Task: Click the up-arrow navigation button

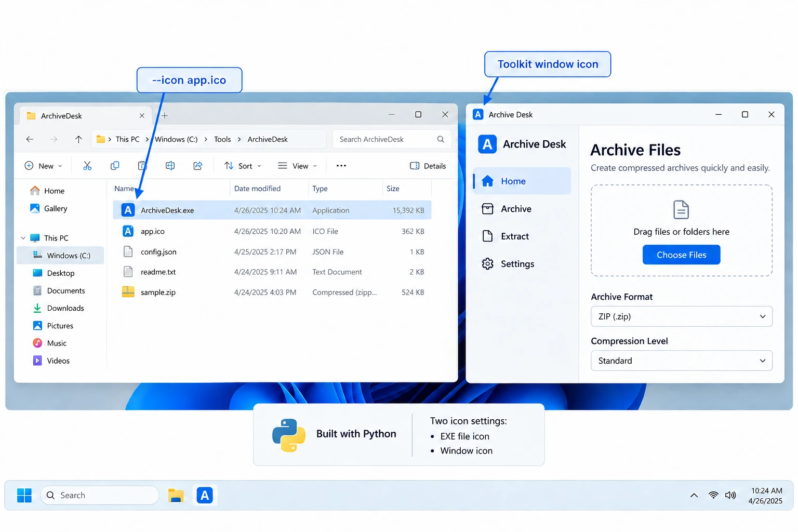Action: [x=78, y=139]
